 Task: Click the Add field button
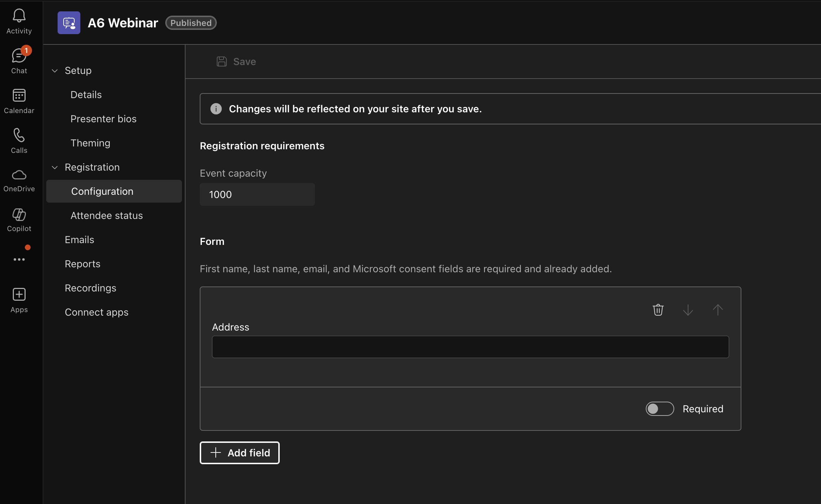pos(239,452)
